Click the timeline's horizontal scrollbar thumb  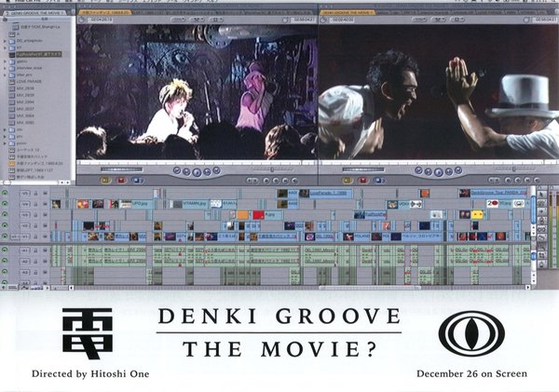pyautogui.click(x=370, y=287)
